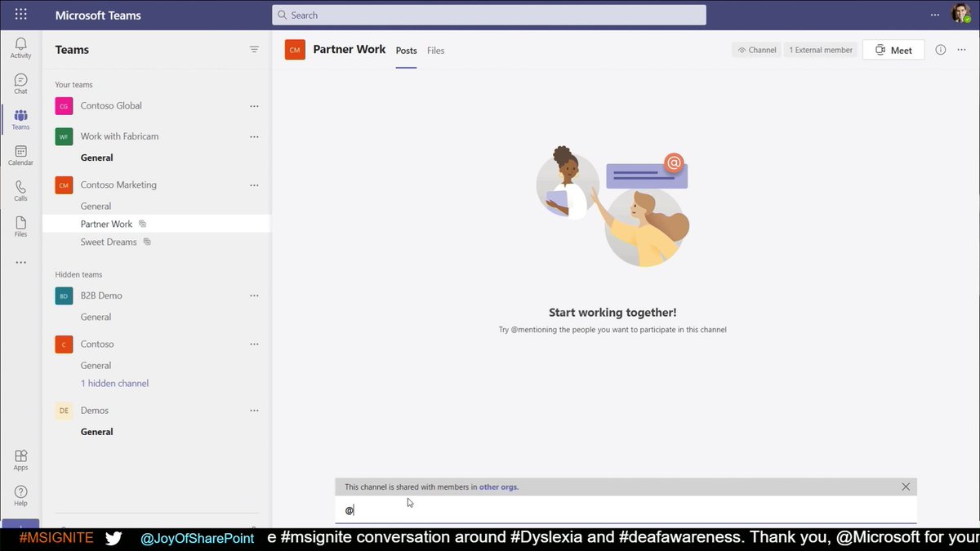This screenshot has width=980, height=551.
Task: Open the Chat section
Action: pyautogui.click(x=20, y=82)
